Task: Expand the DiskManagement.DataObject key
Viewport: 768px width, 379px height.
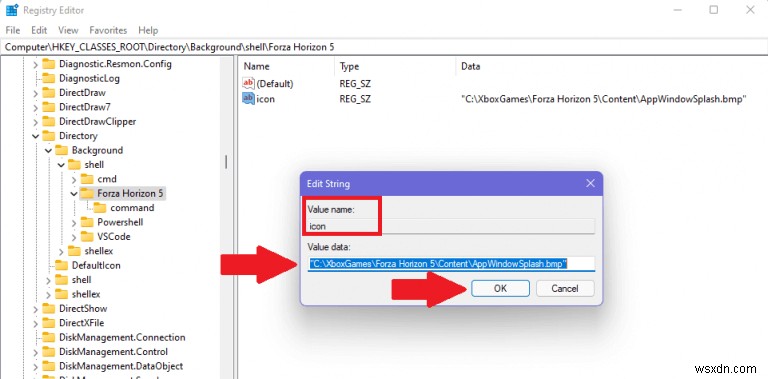Action: point(35,366)
